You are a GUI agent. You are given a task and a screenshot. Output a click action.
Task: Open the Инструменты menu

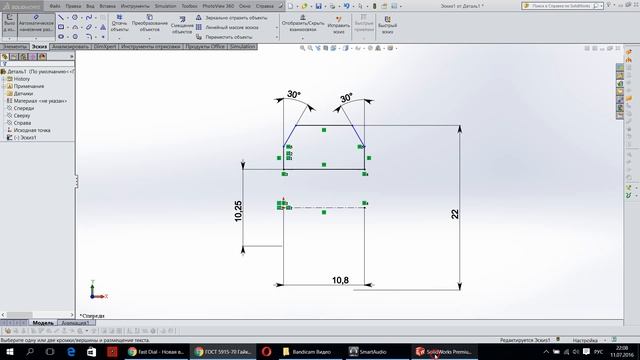click(x=135, y=6)
